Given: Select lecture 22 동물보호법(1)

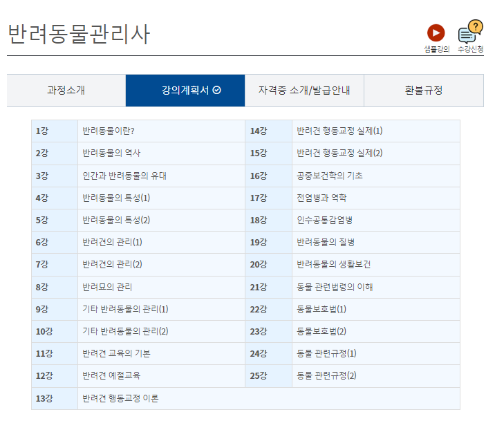Looking at the screenshot, I should 321,309.
